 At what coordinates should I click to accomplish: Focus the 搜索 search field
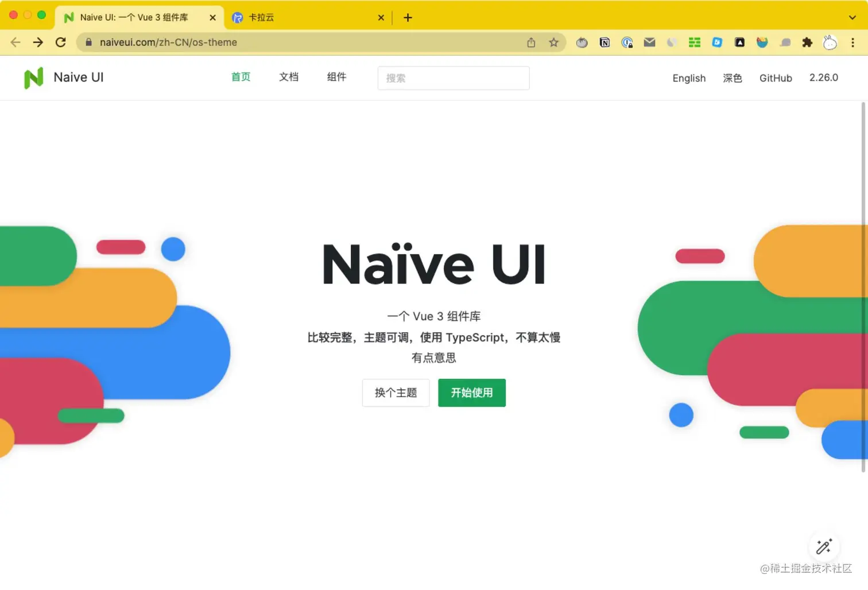454,78
